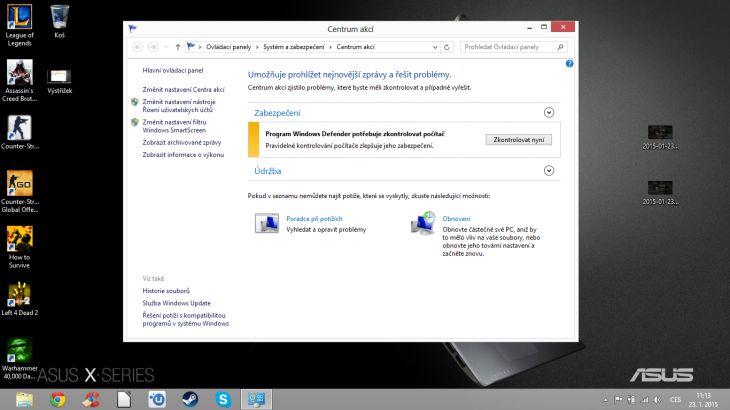Viewport: 730px width, 410px height.
Task: Open Služba Windows Update link
Action: click(176, 303)
